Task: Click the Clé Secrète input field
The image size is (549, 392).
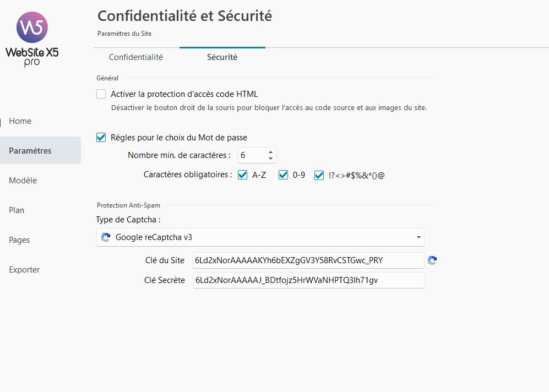Action: pos(308,280)
